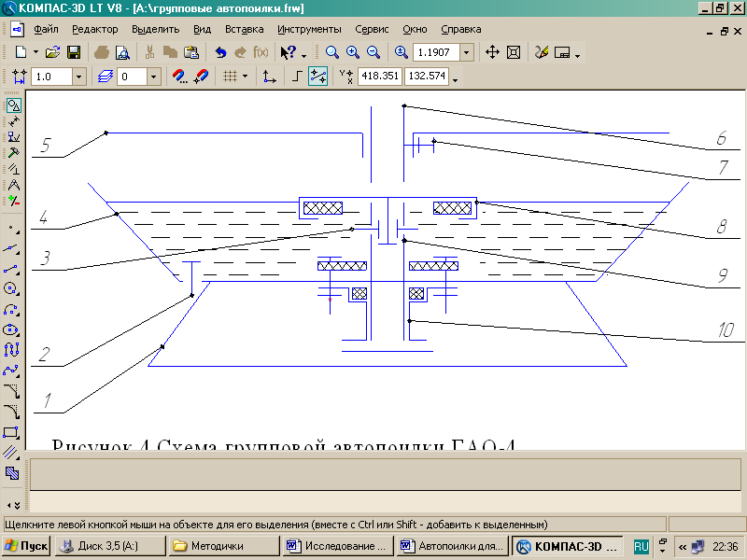Switch to the Dimensions panel

[13, 121]
